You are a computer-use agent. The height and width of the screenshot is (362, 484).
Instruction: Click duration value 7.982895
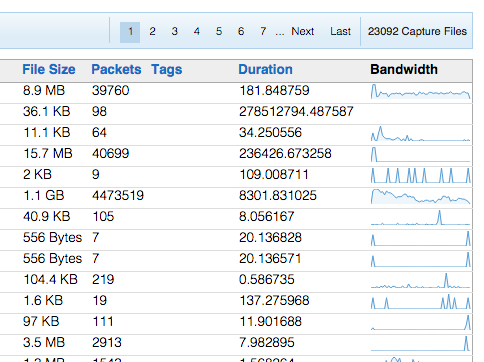click(267, 343)
